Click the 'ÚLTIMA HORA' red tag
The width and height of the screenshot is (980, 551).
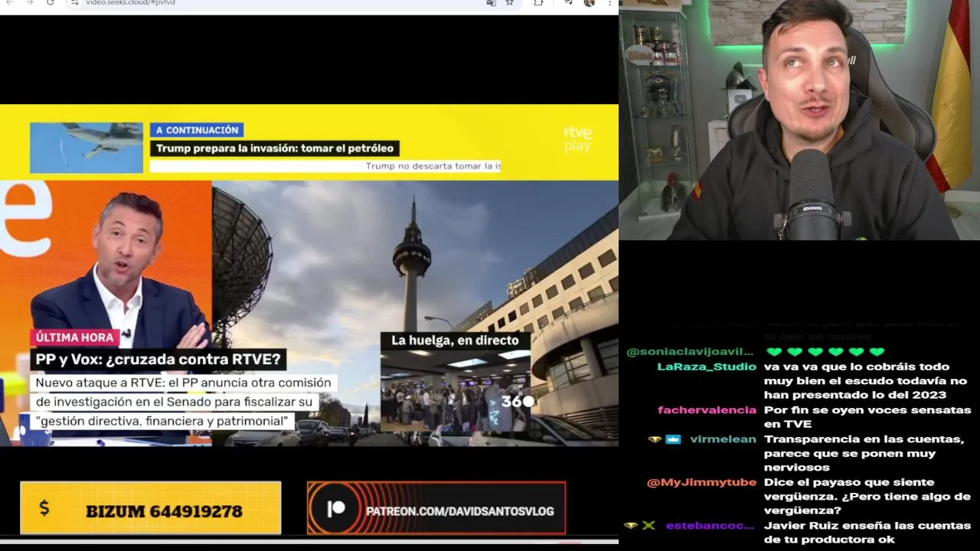[x=74, y=337]
